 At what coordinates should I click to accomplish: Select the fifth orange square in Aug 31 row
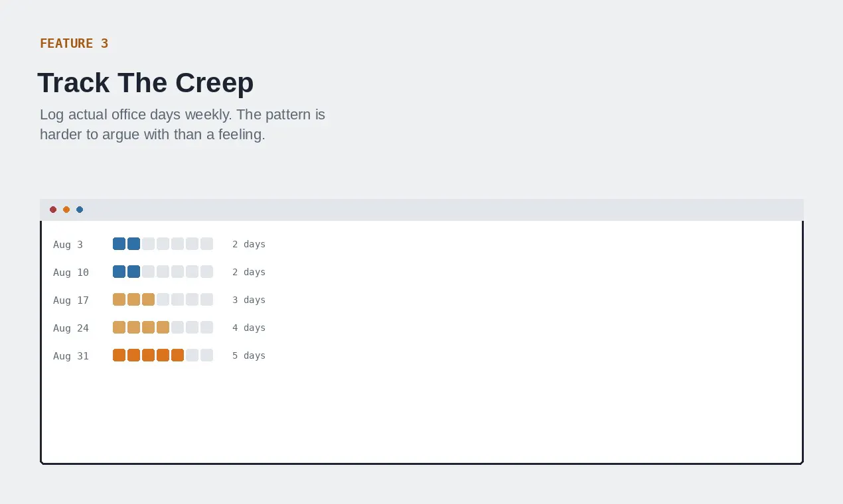tap(178, 355)
